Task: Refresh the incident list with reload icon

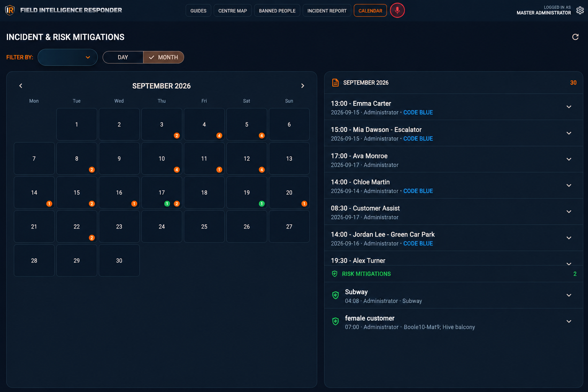Action: (575, 37)
